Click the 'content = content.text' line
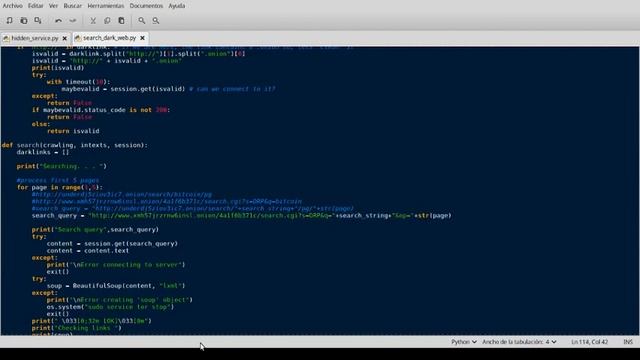This screenshot has height=360, width=640. (88, 251)
